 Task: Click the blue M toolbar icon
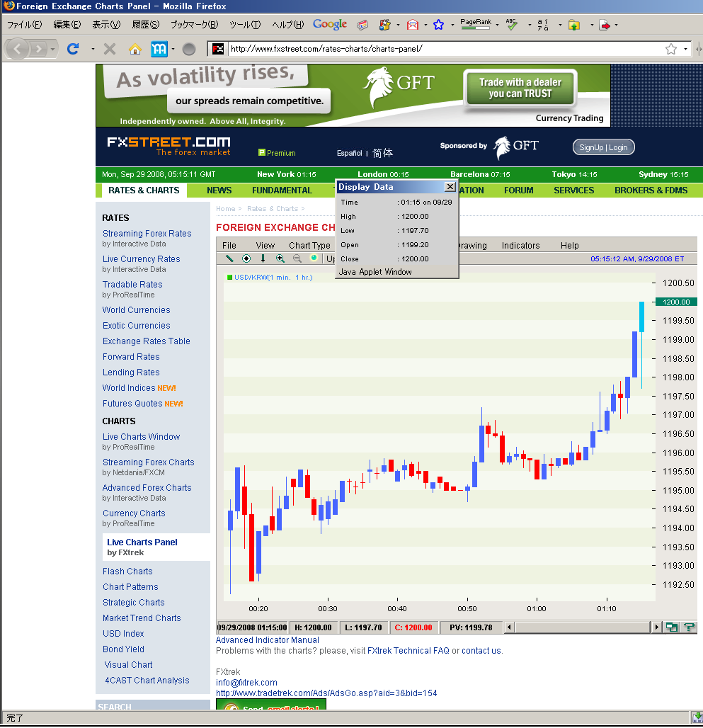click(159, 49)
